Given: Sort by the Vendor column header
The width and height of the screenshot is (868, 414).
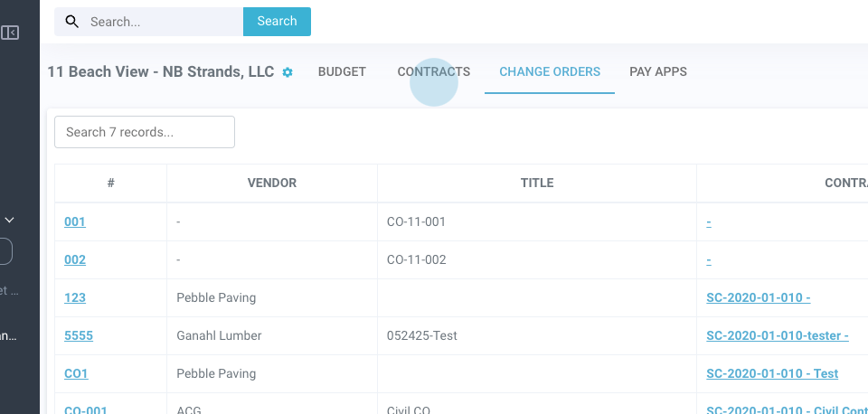Looking at the screenshot, I should (272, 183).
